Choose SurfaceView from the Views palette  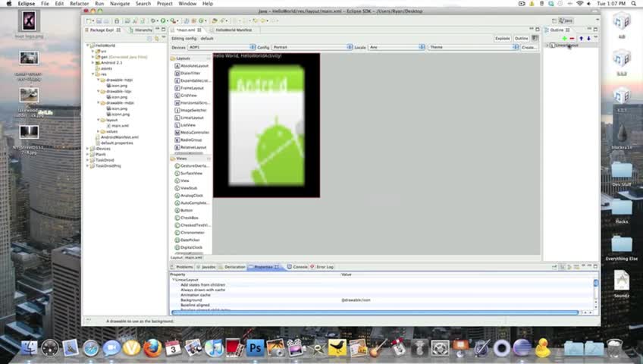[x=189, y=174]
